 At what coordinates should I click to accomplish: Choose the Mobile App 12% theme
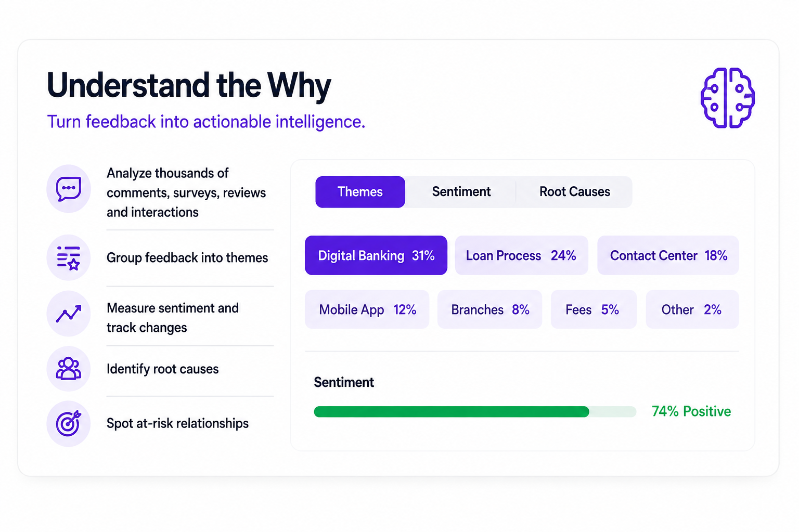367,309
